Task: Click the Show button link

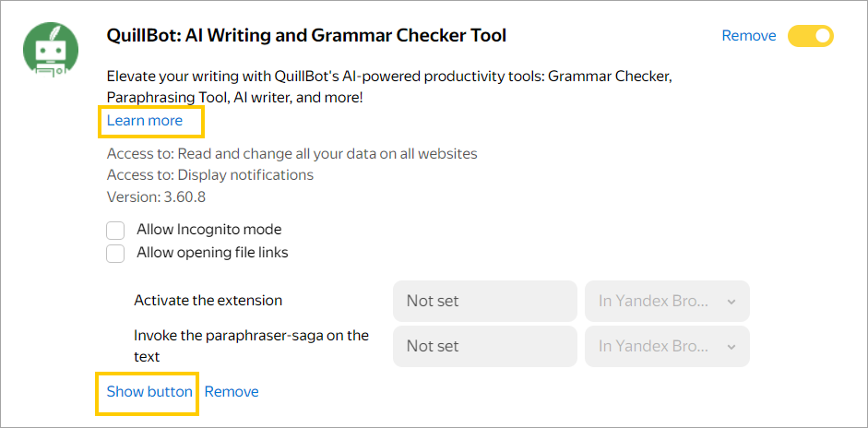Action: click(149, 392)
